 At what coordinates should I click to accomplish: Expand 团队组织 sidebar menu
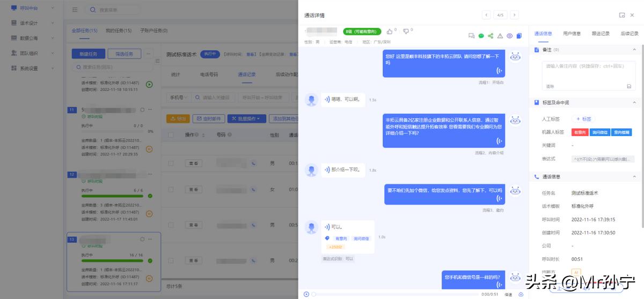coord(32,53)
